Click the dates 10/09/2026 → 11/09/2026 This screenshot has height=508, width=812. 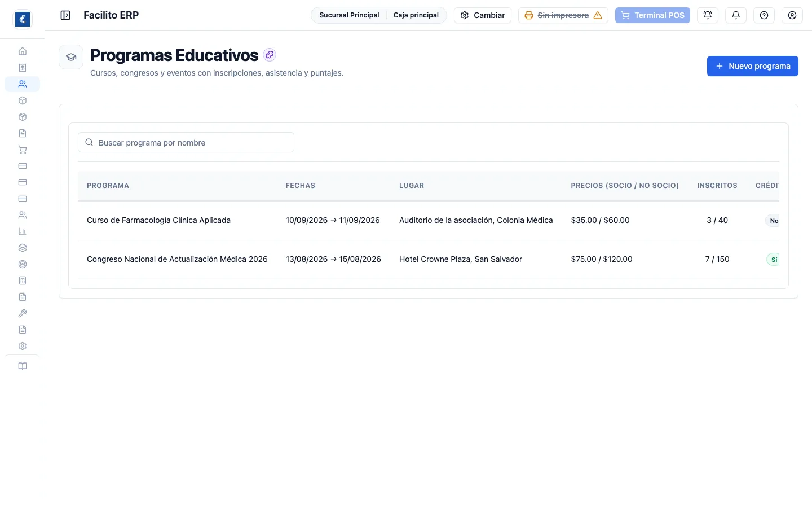(333, 220)
